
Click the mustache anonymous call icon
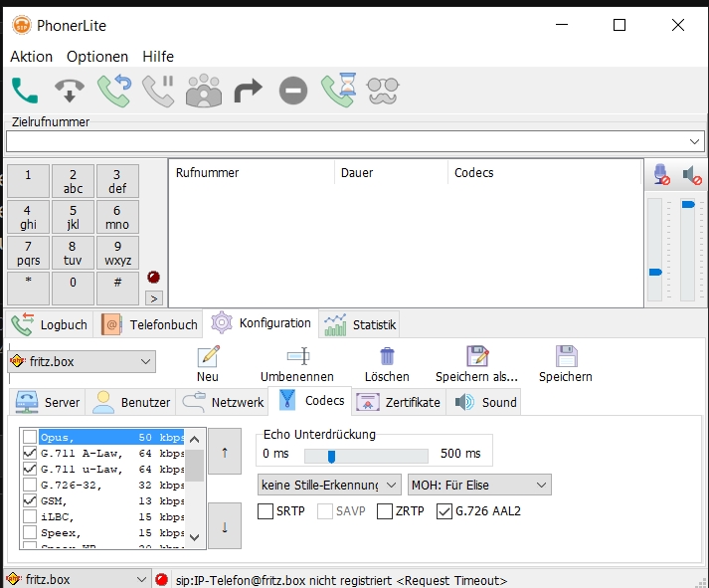(x=383, y=91)
